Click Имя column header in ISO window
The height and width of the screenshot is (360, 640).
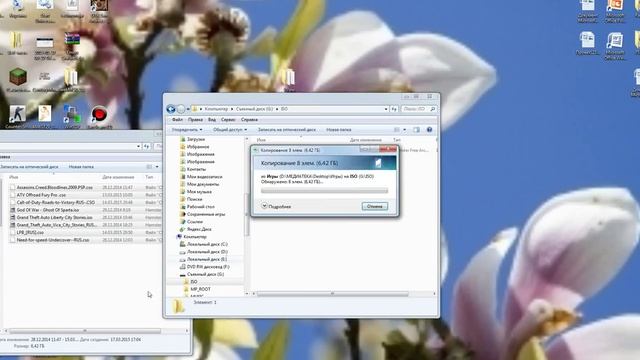point(261,140)
